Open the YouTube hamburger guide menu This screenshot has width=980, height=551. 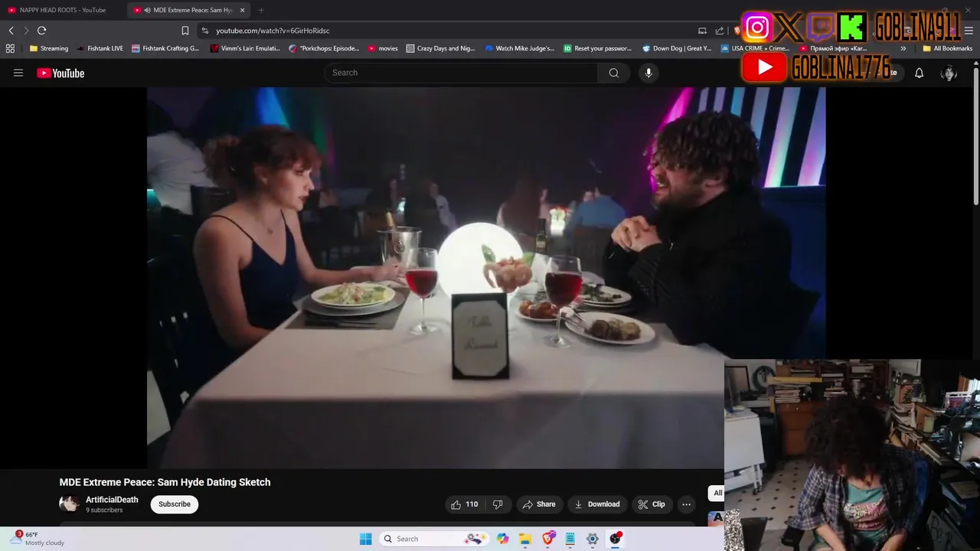coord(18,73)
